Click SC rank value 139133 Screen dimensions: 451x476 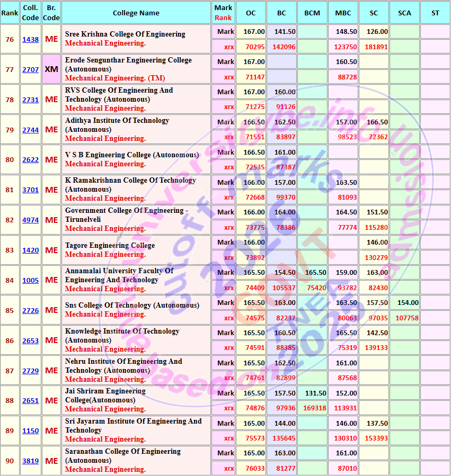376,347
